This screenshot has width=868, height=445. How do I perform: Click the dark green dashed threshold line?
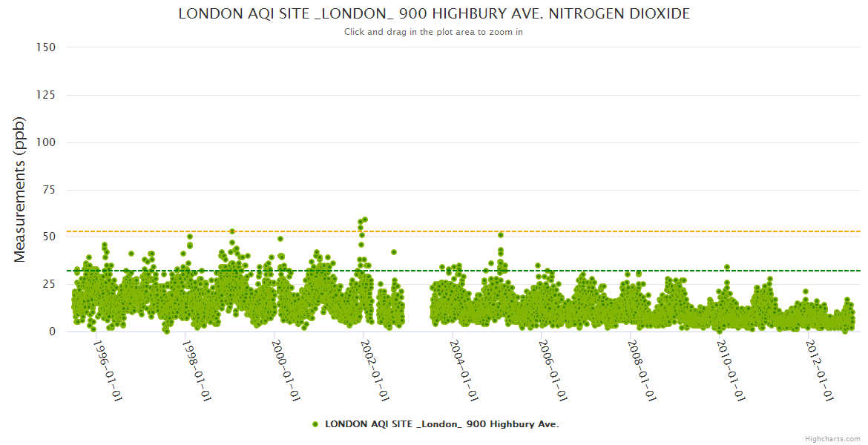coord(594,271)
